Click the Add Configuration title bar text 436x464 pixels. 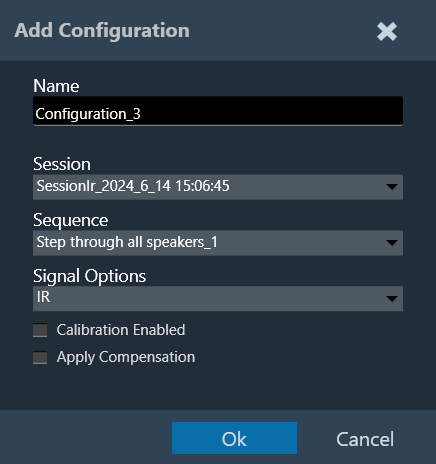coord(102,31)
